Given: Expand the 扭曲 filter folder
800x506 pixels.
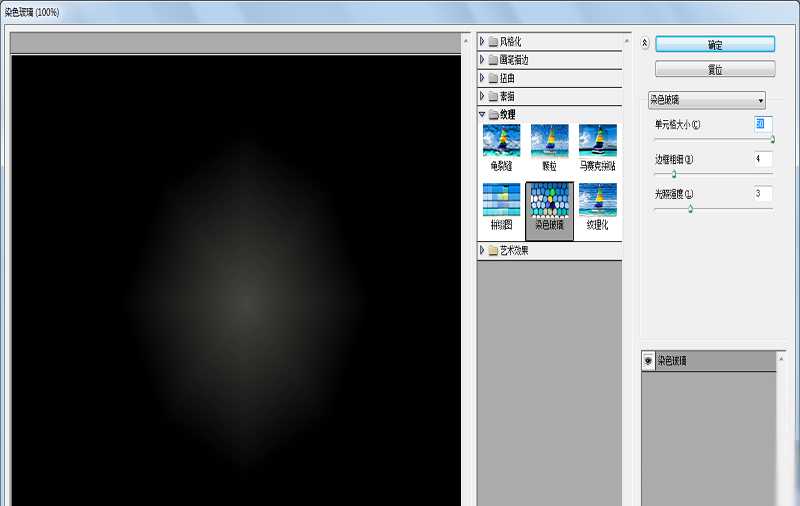Looking at the screenshot, I should 482,78.
